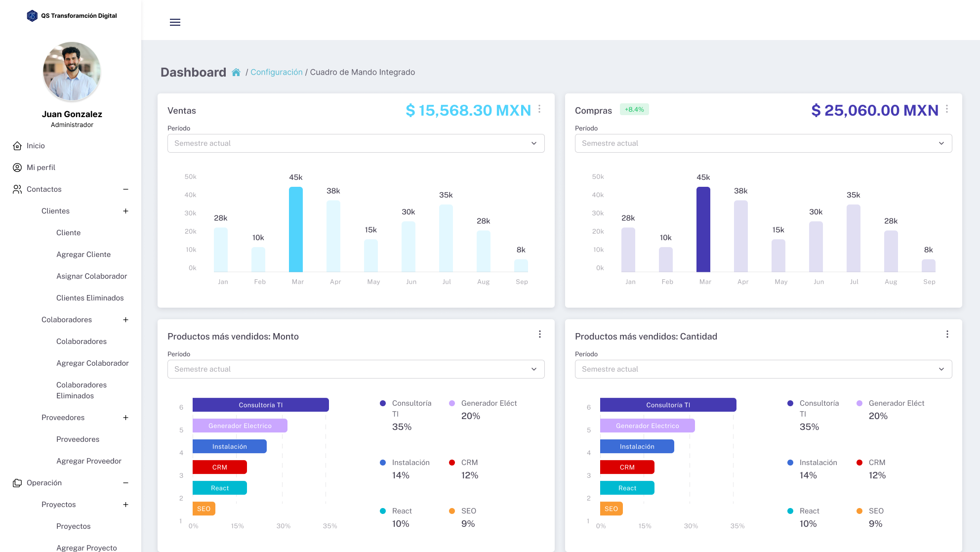Open Agregar Colaborador
This screenshot has height=552, width=980.
tap(92, 363)
